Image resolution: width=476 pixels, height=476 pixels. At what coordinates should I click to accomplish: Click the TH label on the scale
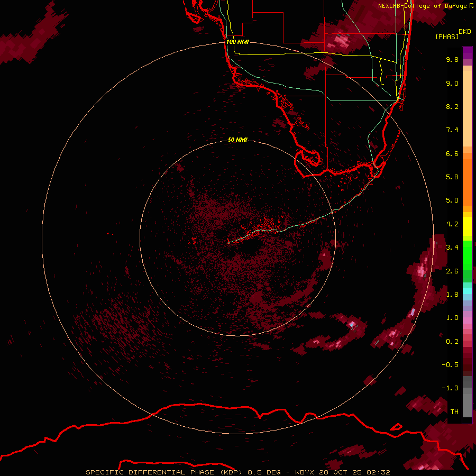[454, 412]
